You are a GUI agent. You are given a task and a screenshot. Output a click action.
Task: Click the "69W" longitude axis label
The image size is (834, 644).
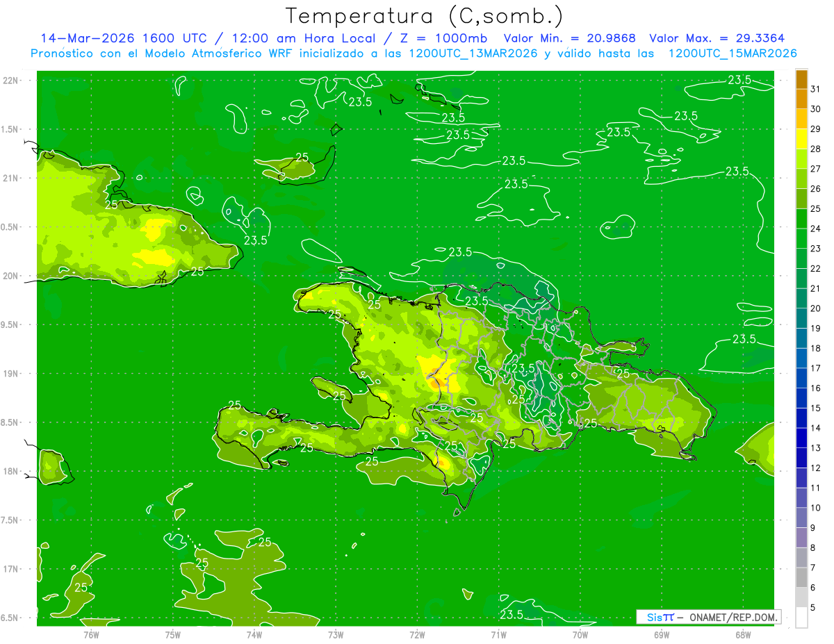[662, 635]
